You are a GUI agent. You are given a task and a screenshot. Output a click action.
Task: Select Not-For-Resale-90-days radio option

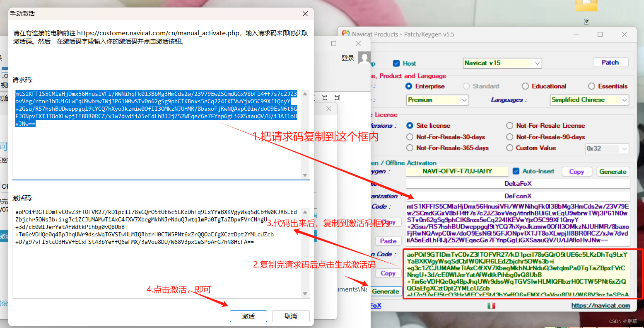509,137
